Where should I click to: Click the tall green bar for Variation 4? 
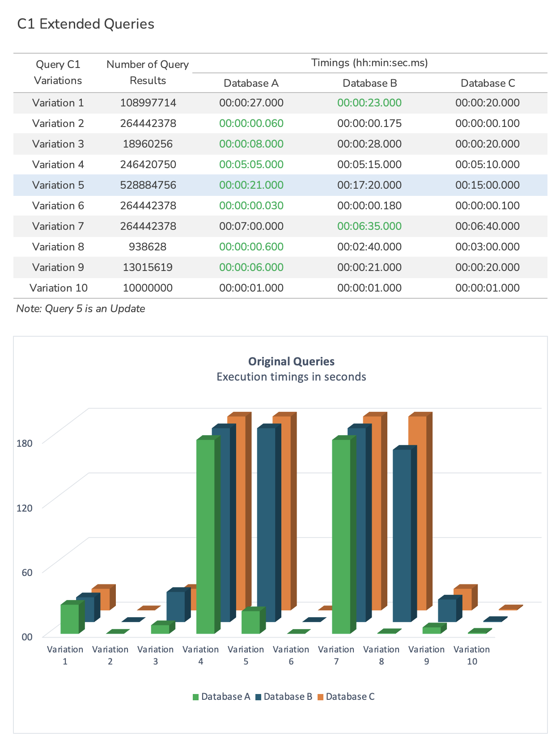(x=205, y=537)
